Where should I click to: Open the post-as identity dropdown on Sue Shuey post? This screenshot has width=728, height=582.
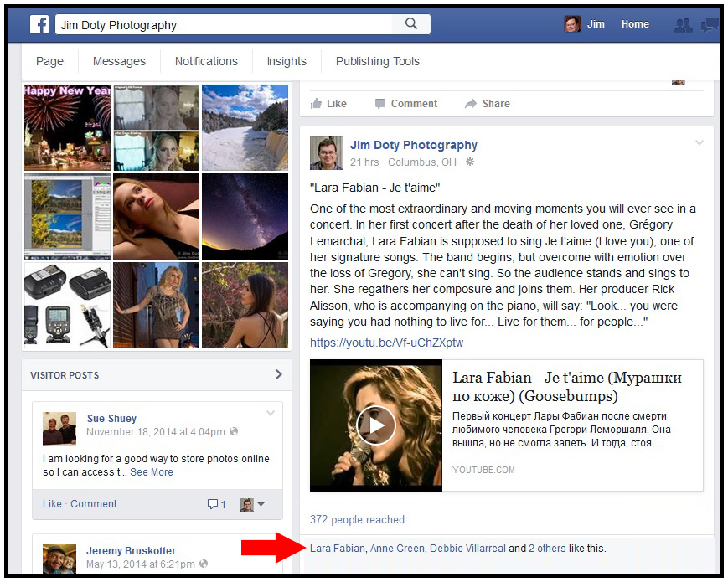(x=252, y=504)
